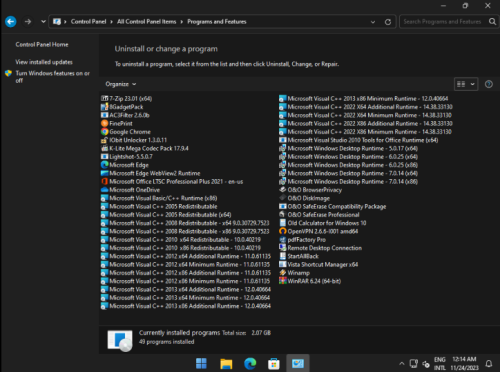Open File Explorer from the taskbar
This screenshot has width=500, height=372.
(x=226, y=363)
